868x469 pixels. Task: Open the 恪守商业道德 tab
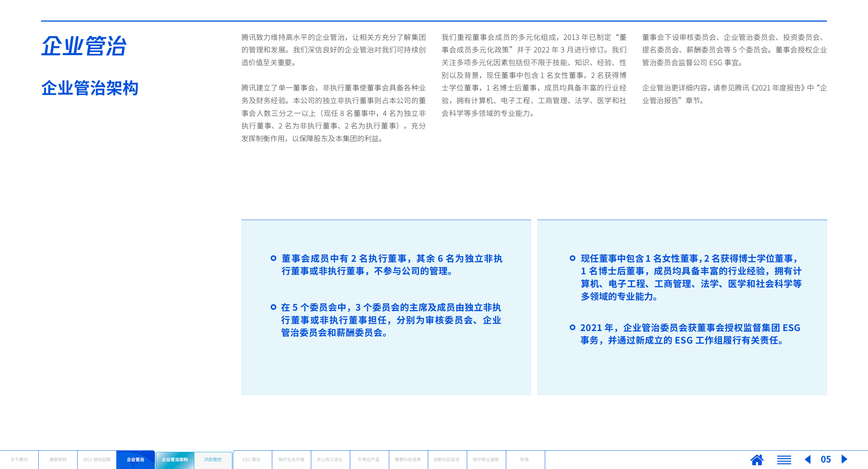coord(486,459)
